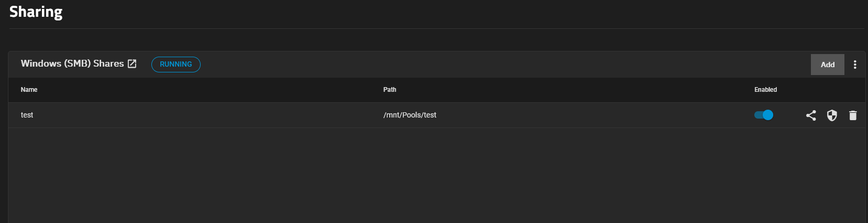
Task: Sort shares by the Path column header
Action: click(390, 90)
